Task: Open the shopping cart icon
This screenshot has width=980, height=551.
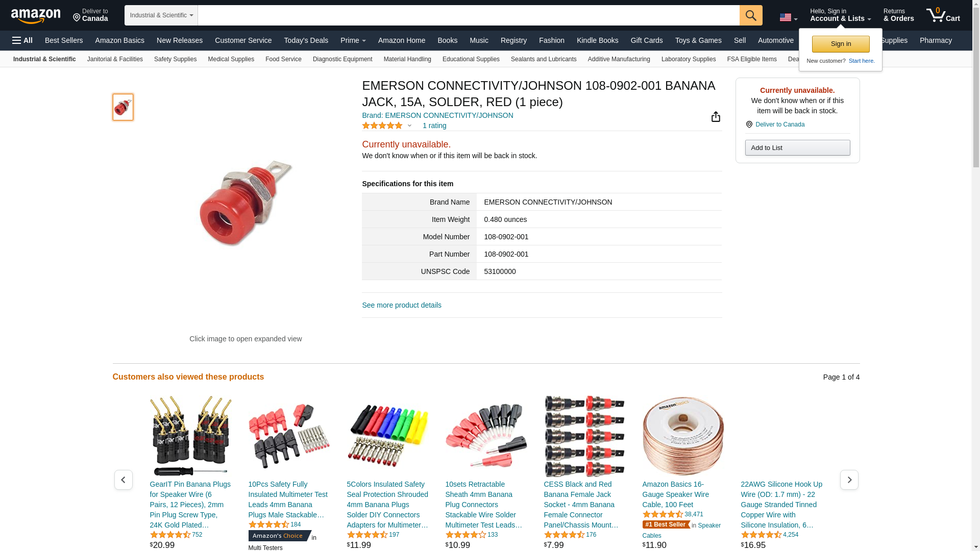Action: point(943,15)
